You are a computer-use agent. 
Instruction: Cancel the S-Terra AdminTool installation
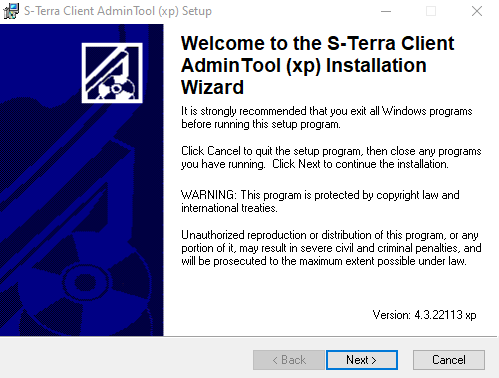pos(449,360)
